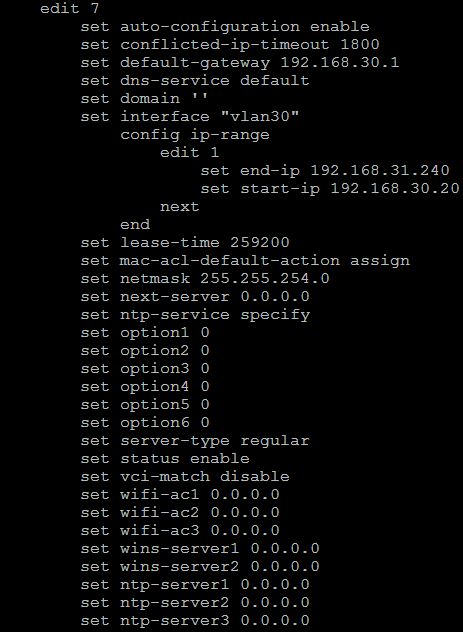
Task: Click the 'server-type regular' line
Action: (195, 441)
